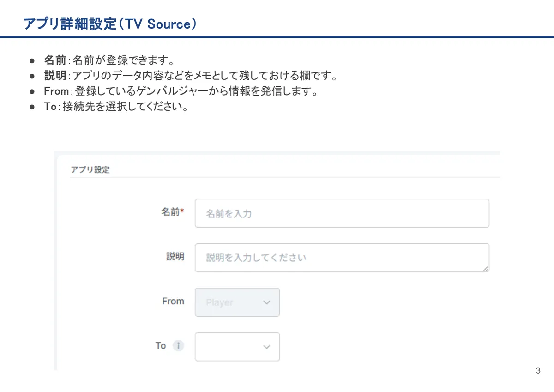This screenshot has height=392, width=554.
Task: Click the アプリ設定 section heading
Action: [x=90, y=169]
